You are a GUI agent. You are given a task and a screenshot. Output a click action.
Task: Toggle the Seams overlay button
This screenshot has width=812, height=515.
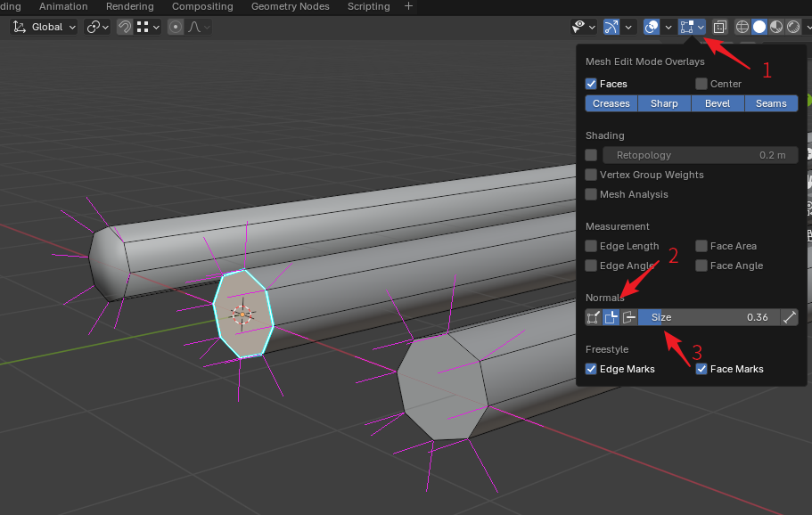(771, 103)
